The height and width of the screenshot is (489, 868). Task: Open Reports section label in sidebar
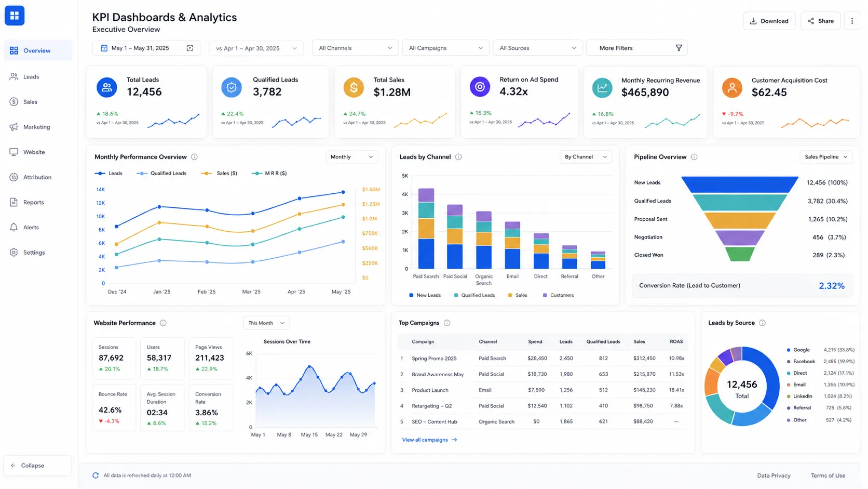[x=34, y=202]
